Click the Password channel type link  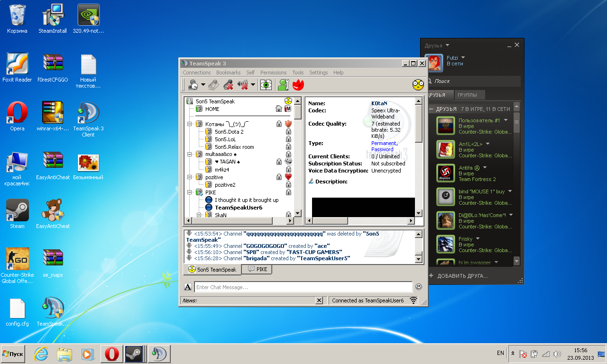click(382, 149)
